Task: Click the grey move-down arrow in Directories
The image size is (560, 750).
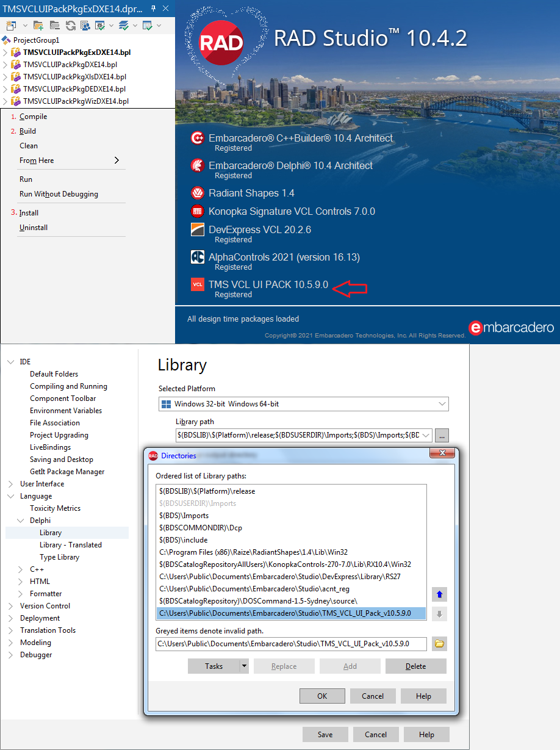Action: pyautogui.click(x=439, y=614)
